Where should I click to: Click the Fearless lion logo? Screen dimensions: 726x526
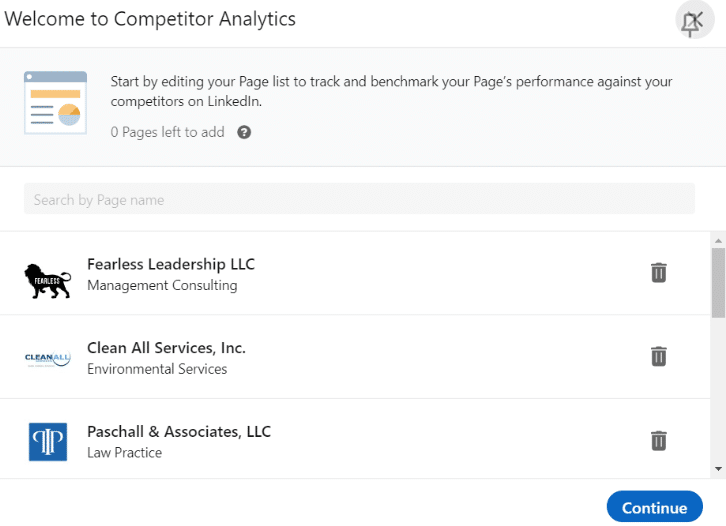pos(48,281)
